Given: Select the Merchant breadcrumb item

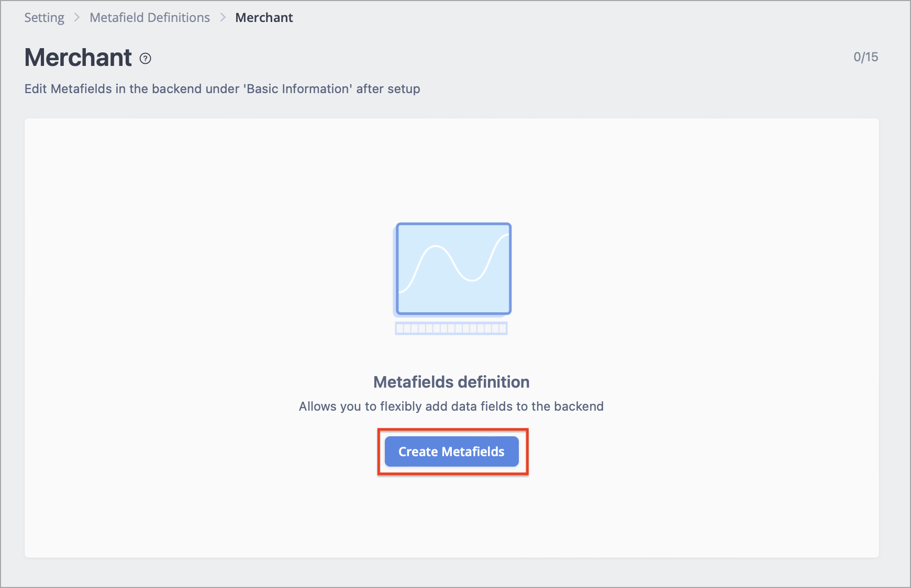Looking at the screenshot, I should click(264, 18).
